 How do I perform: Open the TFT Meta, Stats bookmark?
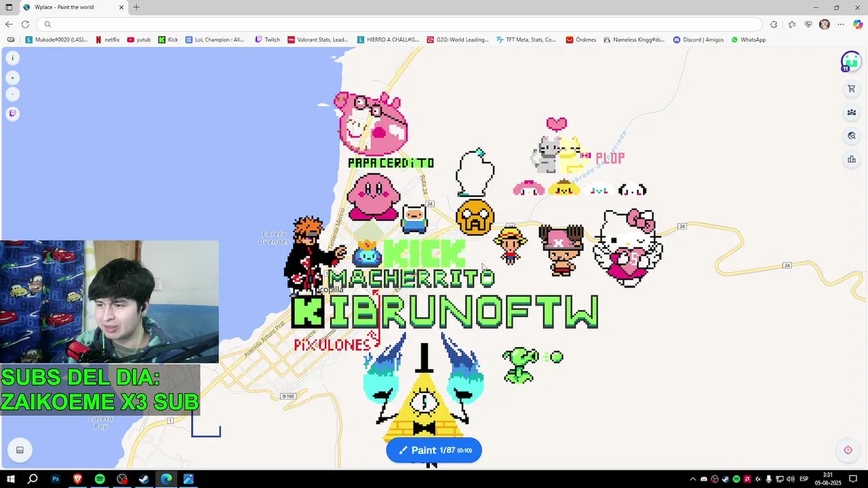(x=526, y=40)
